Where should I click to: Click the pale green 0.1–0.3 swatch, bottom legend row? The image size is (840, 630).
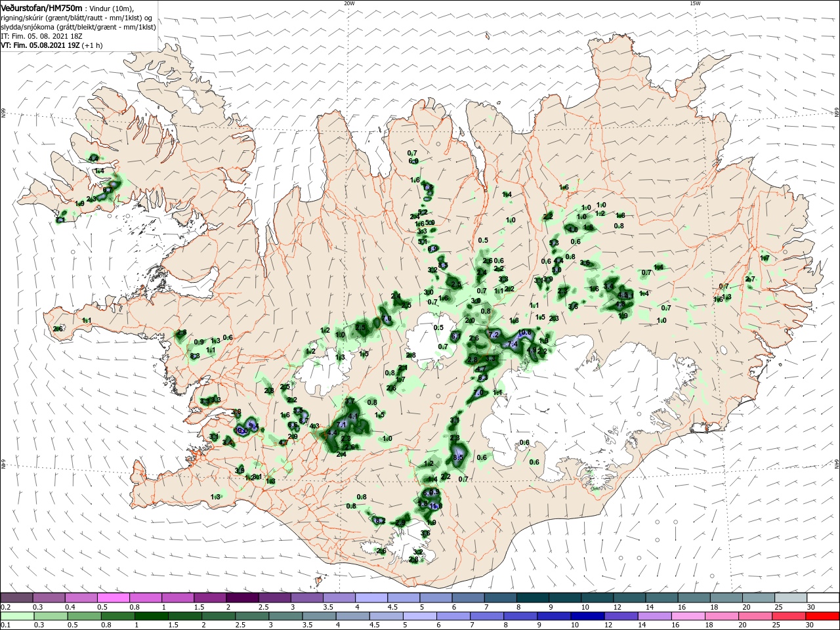(16, 616)
